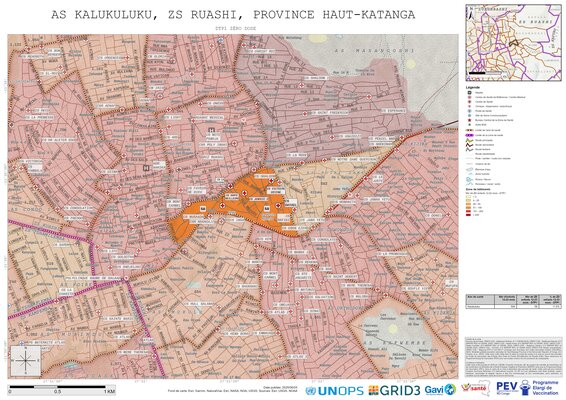Image resolution: width=566 pixels, height=400 pixels.
Task: Click the compass rose on the map
Action: (26, 360)
